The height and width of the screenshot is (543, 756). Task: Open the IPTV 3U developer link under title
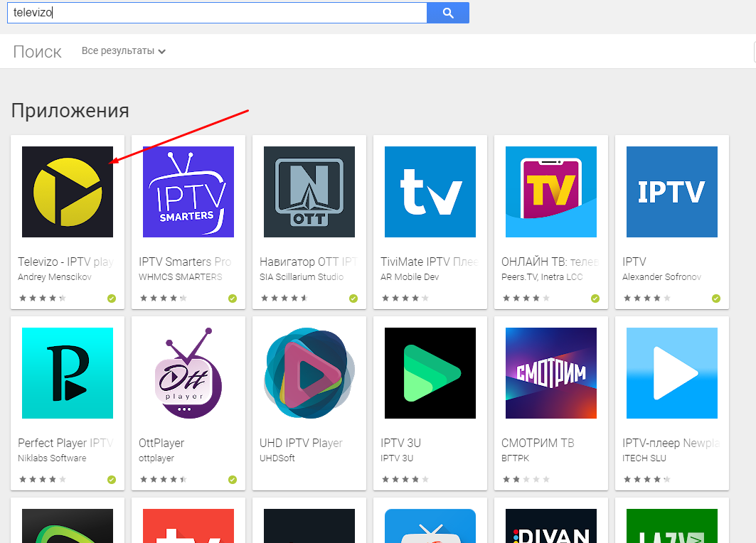(x=397, y=458)
